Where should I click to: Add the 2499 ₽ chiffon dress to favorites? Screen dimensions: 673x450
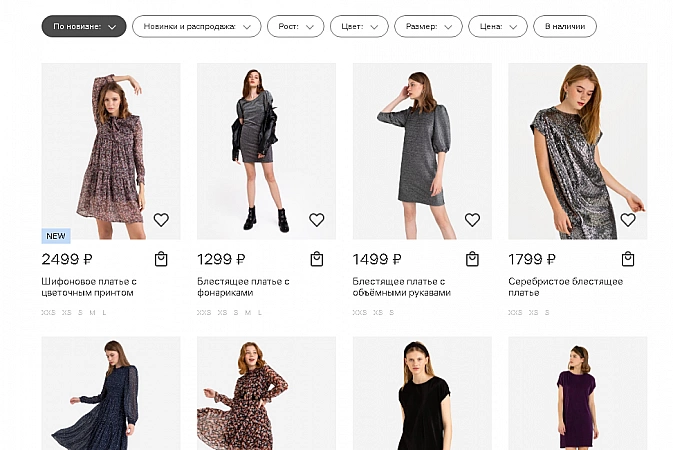coord(161,220)
